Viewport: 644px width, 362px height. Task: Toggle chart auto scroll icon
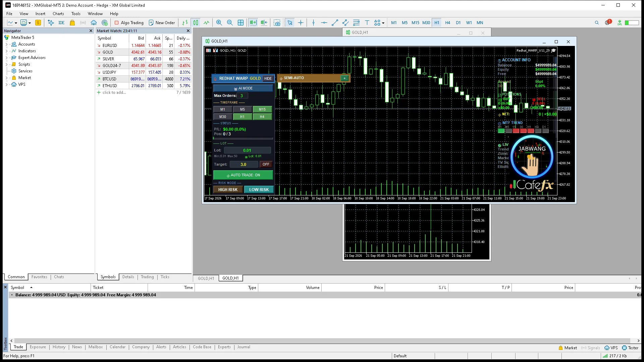[x=253, y=23]
